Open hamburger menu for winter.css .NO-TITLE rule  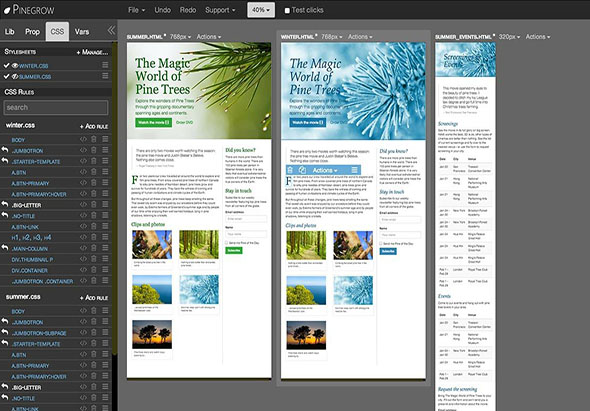(x=105, y=216)
